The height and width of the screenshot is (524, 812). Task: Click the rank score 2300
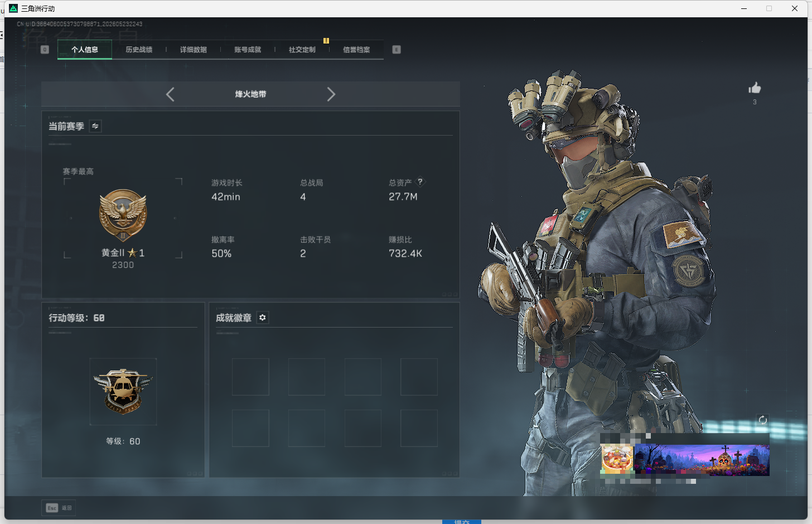pos(123,265)
